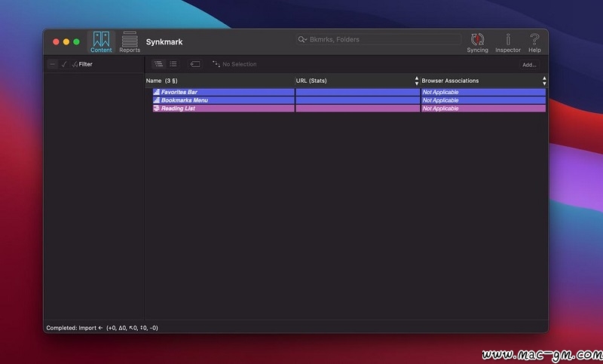The image size is (603, 364).
Task: Click the URL cell of Favorites Bar
Action: click(357, 92)
